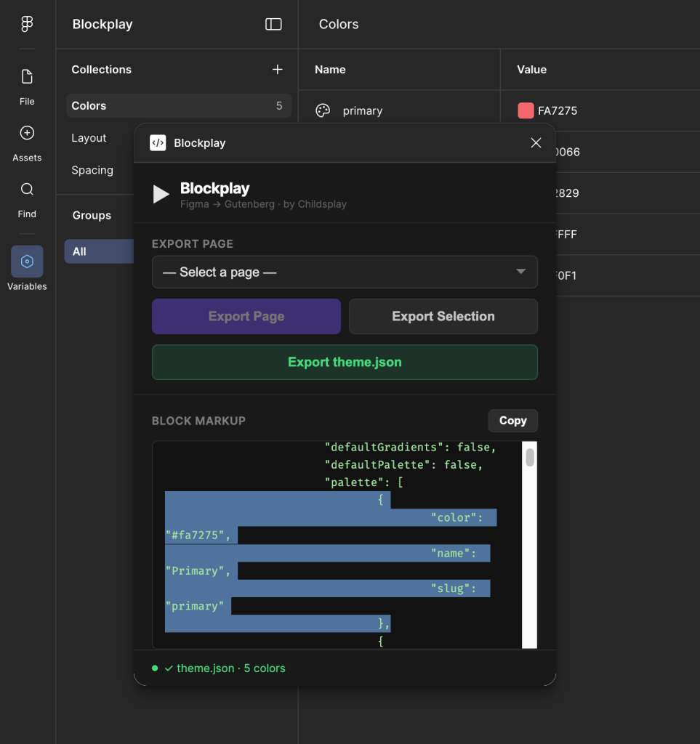Open the File panel icon
This screenshot has width=700, height=744.
click(x=27, y=77)
